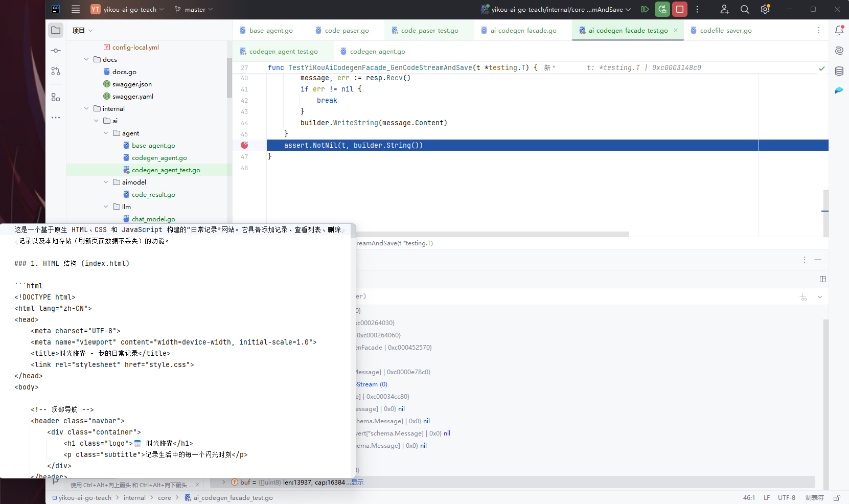Image resolution: width=849 pixels, height=504 pixels.
Task: Switch to codefile_saver.go tab
Action: tap(721, 31)
